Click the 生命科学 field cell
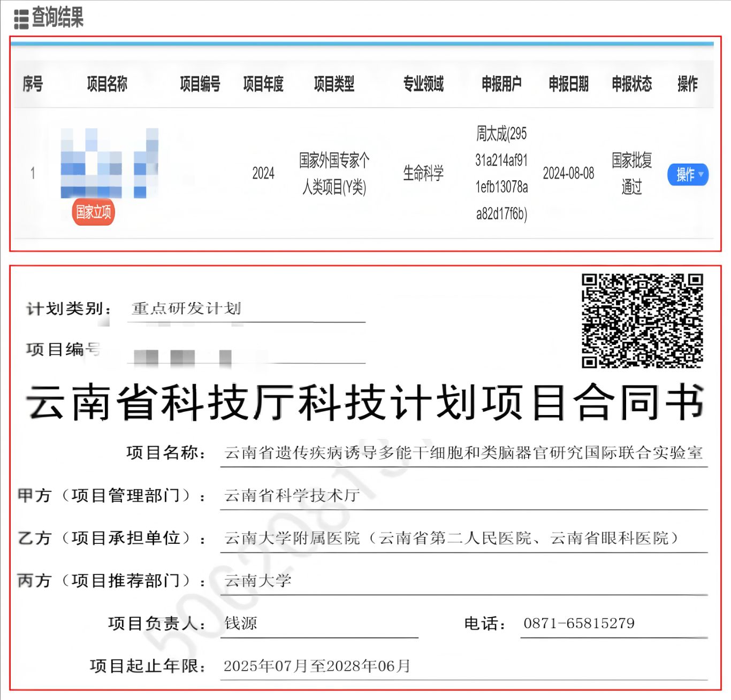The height and width of the screenshot is (700, 731). click(x=423, y=173)
